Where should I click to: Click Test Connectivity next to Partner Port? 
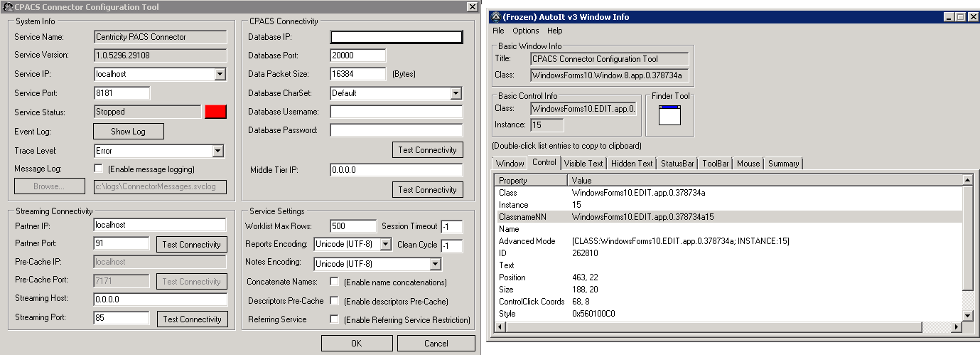tap(192, 245)
